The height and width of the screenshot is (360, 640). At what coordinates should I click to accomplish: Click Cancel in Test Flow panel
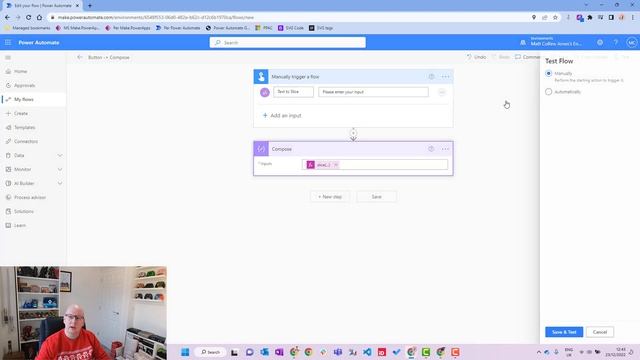[600, 332]
